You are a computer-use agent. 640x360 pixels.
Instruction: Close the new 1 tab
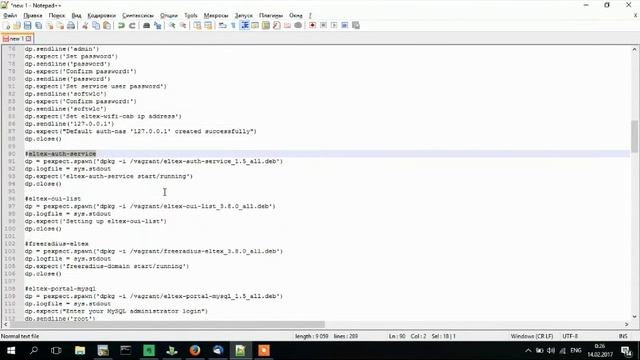tap(28, 39)
